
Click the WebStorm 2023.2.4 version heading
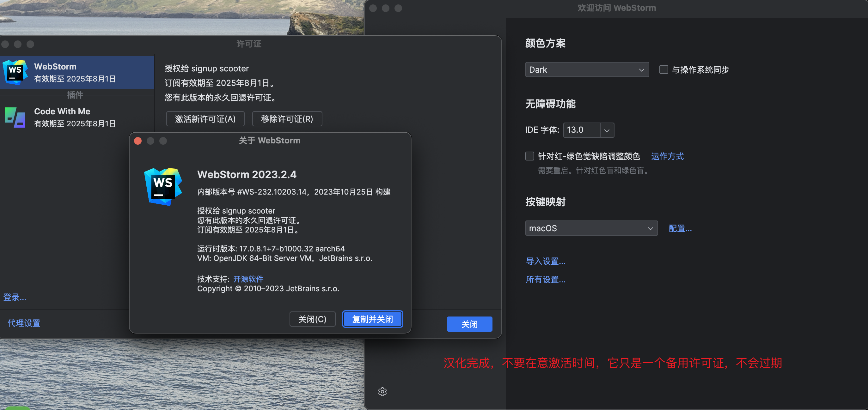[247, 174]
